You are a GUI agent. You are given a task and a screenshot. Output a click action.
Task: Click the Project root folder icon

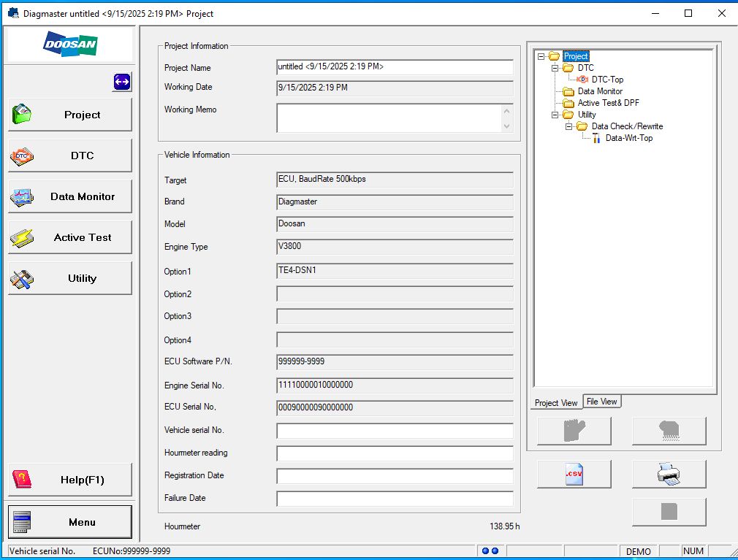555,56
